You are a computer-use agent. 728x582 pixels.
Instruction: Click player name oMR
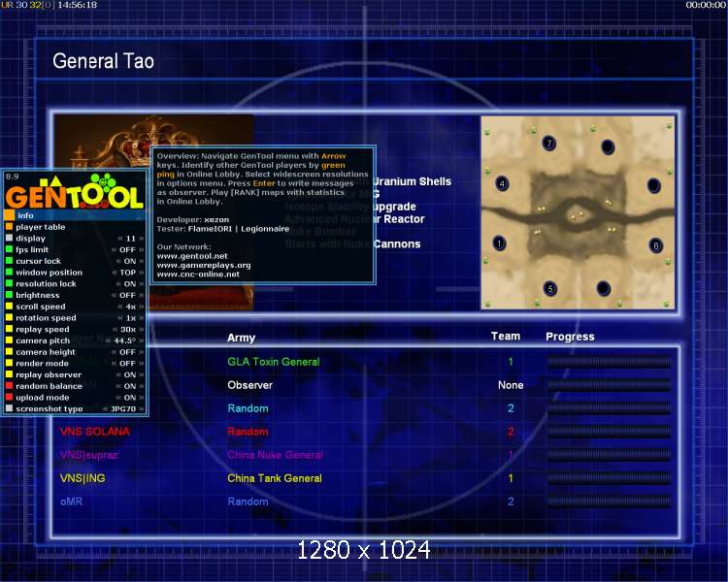point(72,501)
